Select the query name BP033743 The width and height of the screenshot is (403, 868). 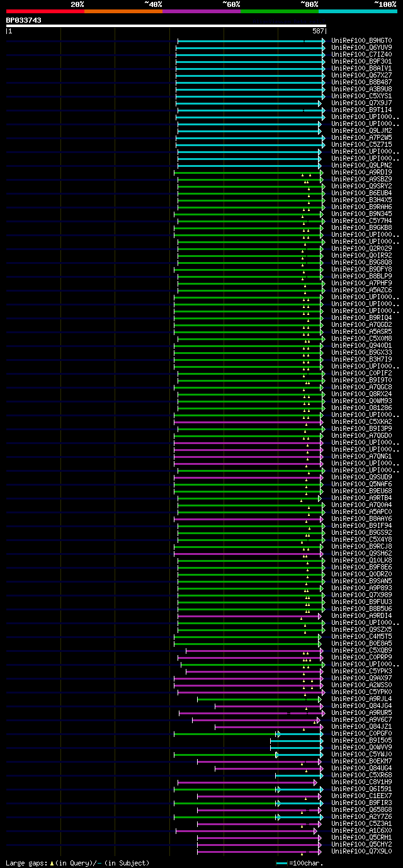(24, 20)
